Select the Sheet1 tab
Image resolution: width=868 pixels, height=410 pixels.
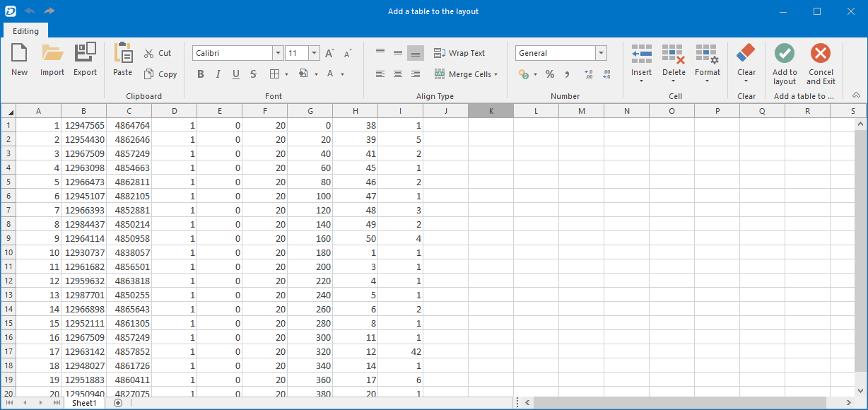pos(84,402)
